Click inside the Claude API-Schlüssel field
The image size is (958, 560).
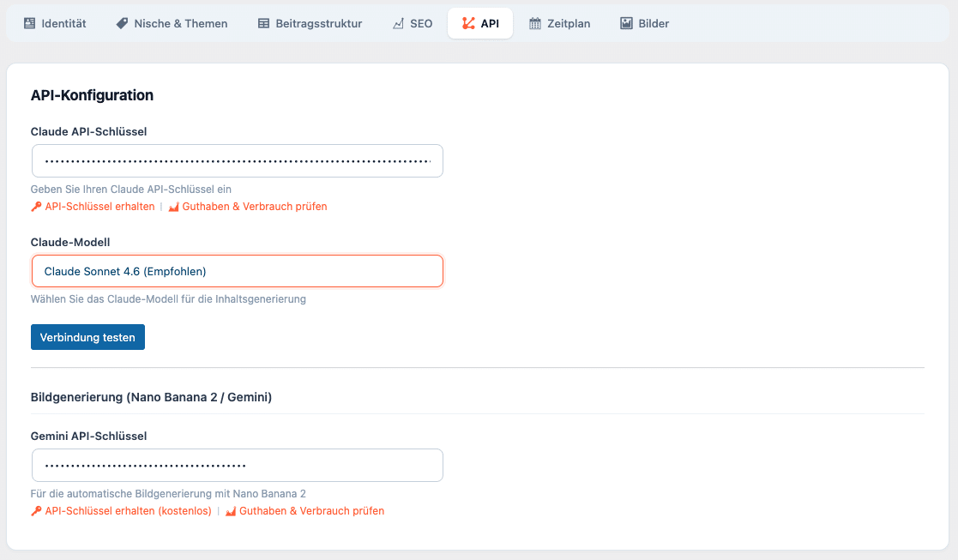coord(237,160)
